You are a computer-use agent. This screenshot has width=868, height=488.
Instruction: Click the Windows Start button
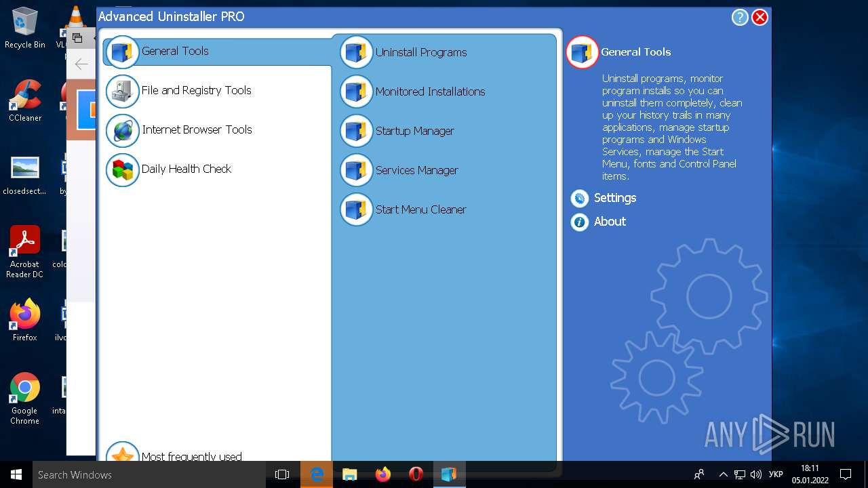pos(16,474)
